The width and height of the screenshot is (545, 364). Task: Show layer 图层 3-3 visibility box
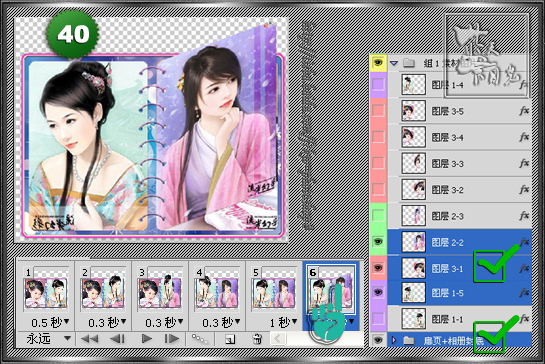pyautogui.click(x=378, y=163)
